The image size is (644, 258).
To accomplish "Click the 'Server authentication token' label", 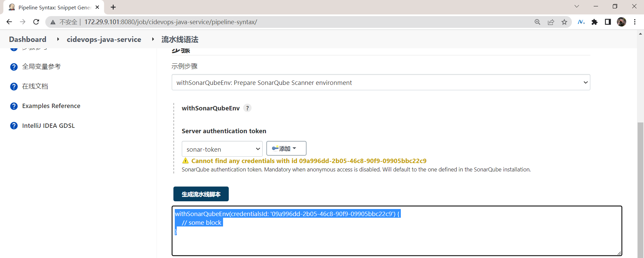I will coord(224,131).
